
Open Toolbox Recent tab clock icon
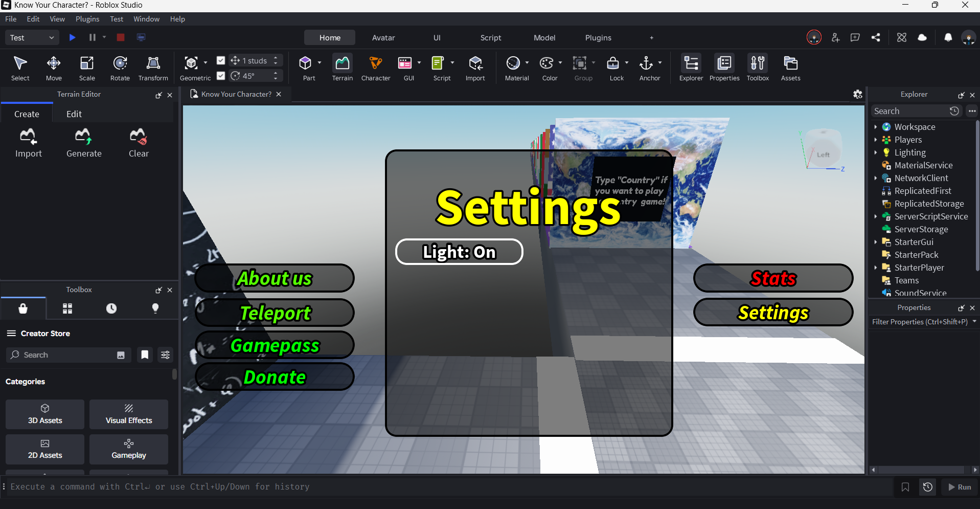(x=111, y=308)
